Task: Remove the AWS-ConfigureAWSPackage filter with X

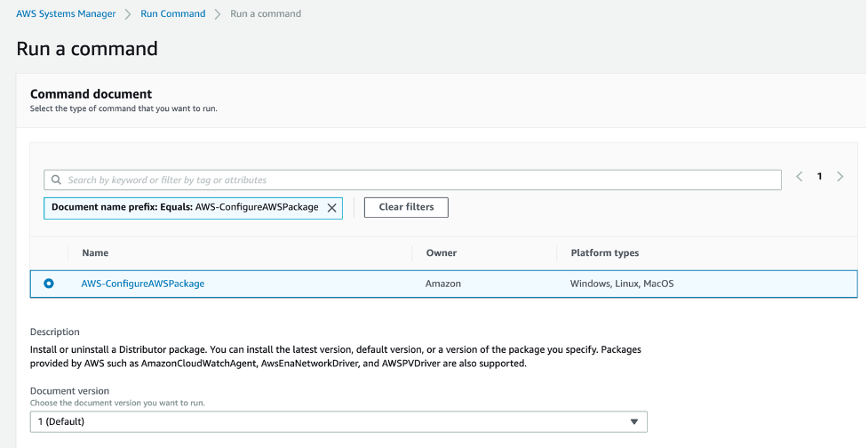Action: (x=331, y=208)
